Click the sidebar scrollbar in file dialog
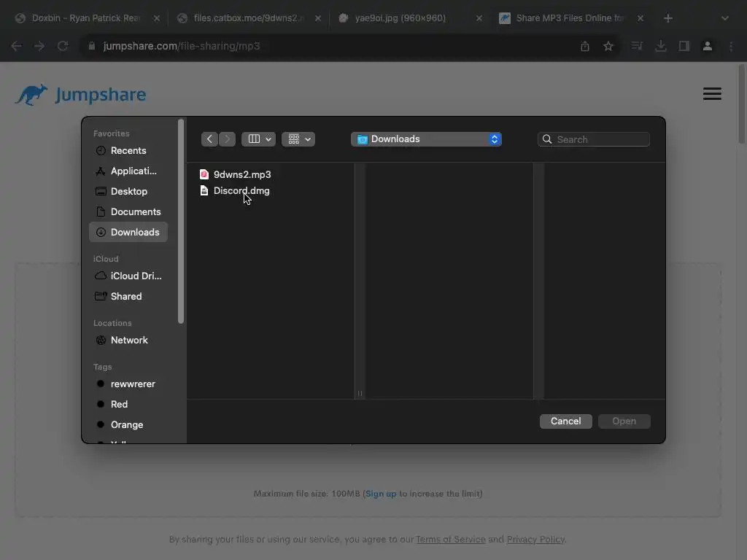Screen dimensions: 747x560 click(x=181, y=222)
